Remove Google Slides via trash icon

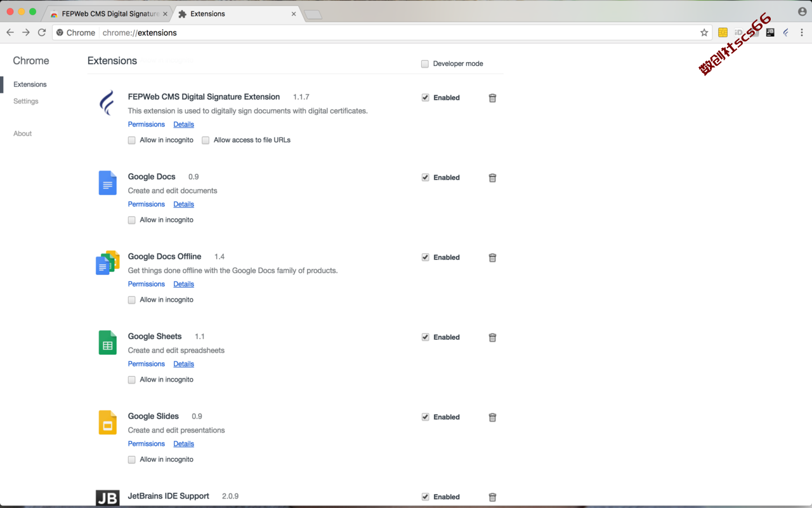(x=492, y=417)
